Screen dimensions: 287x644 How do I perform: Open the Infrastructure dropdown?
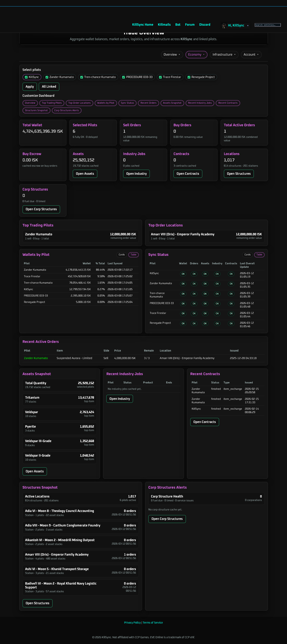(224, 54)
